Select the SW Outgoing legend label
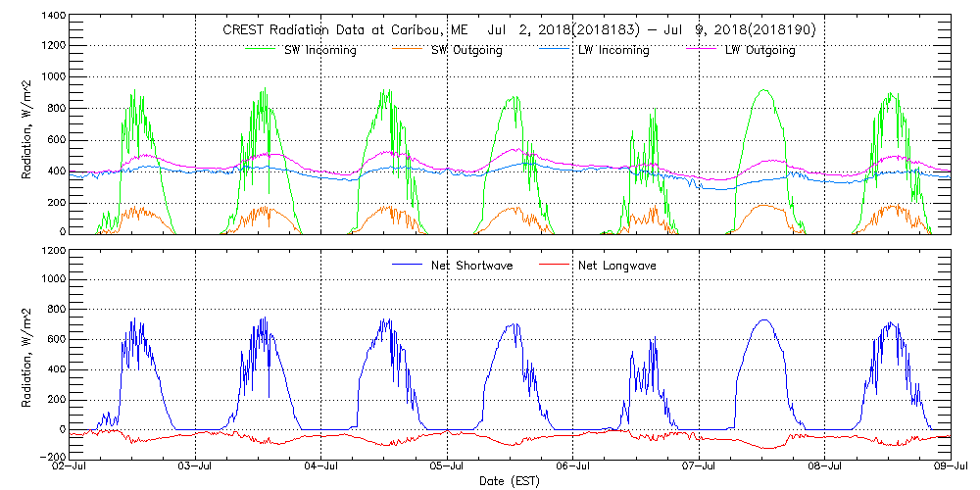The image size is (980, 490). (466, 50)
